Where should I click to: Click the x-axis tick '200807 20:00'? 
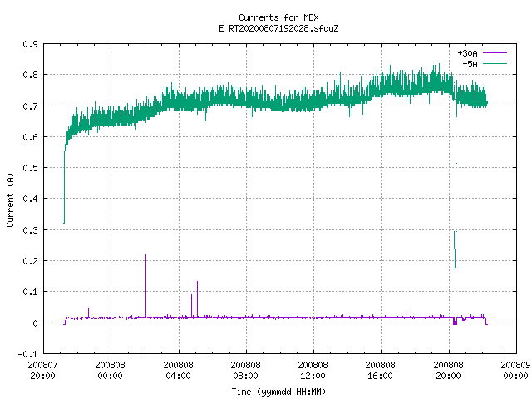pos(42,370)
